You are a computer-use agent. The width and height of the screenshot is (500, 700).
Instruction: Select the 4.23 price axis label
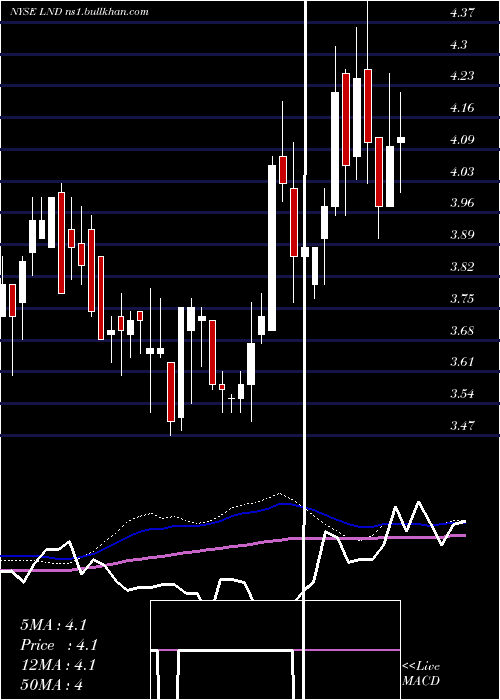point(462,76)
